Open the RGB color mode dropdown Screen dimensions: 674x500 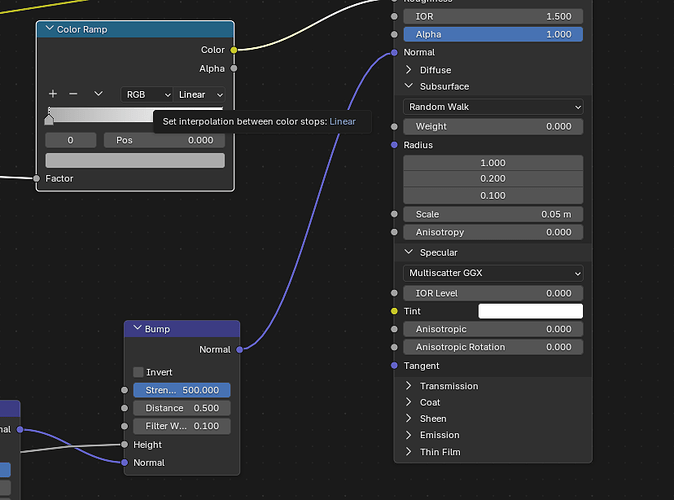coord(147,95)
